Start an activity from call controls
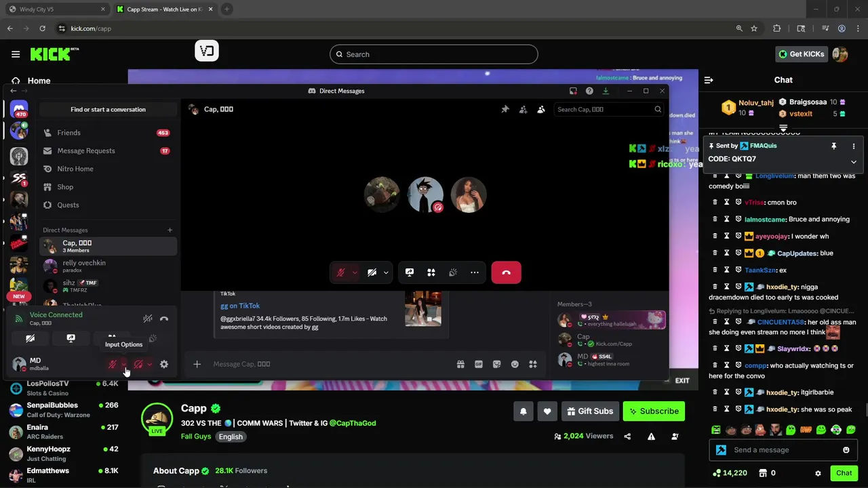Image resolution: width=868 pixels, height=488 pixels. click(x=431, y=272)
